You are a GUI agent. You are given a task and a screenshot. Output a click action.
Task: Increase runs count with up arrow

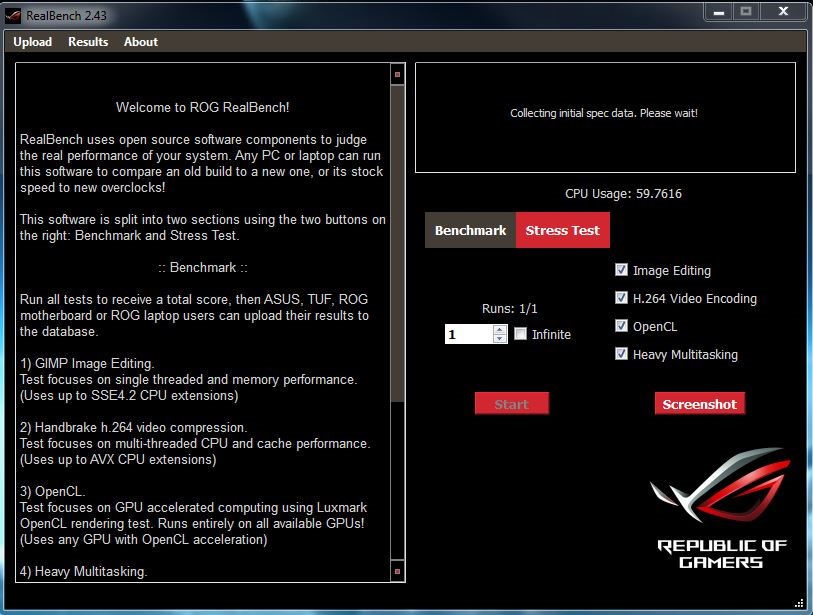tap(500, 329)
